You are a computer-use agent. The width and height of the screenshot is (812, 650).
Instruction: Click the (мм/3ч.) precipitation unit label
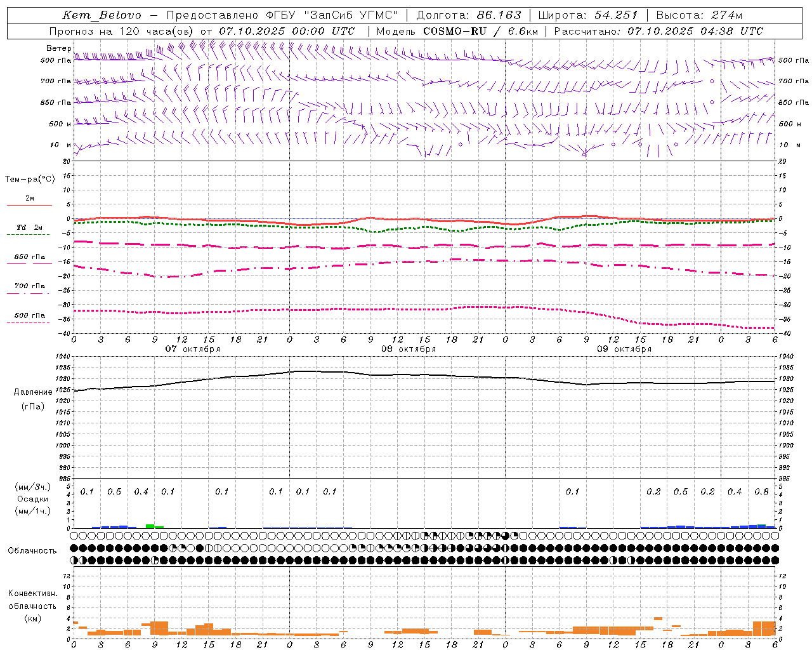click(x=32, y=487)
